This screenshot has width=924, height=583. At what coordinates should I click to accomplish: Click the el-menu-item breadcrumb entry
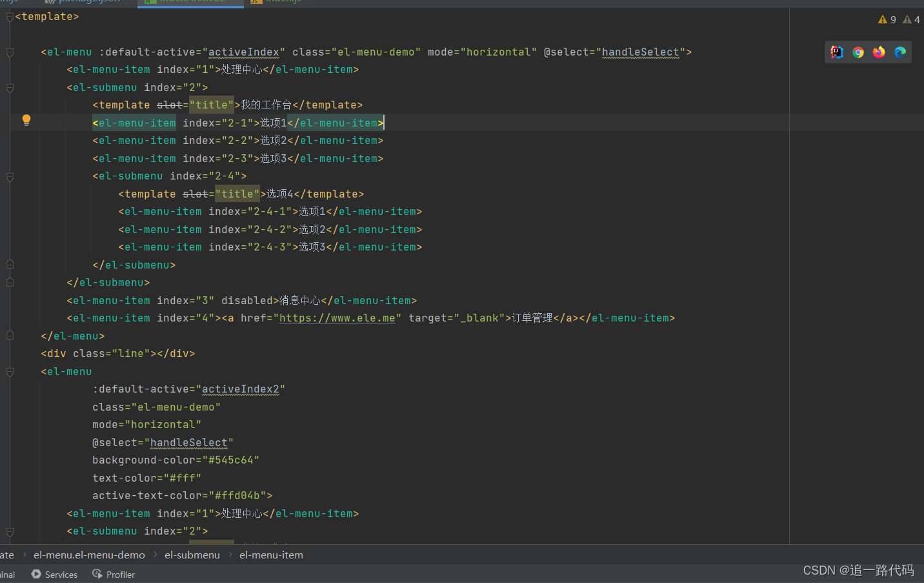[271, 555]
